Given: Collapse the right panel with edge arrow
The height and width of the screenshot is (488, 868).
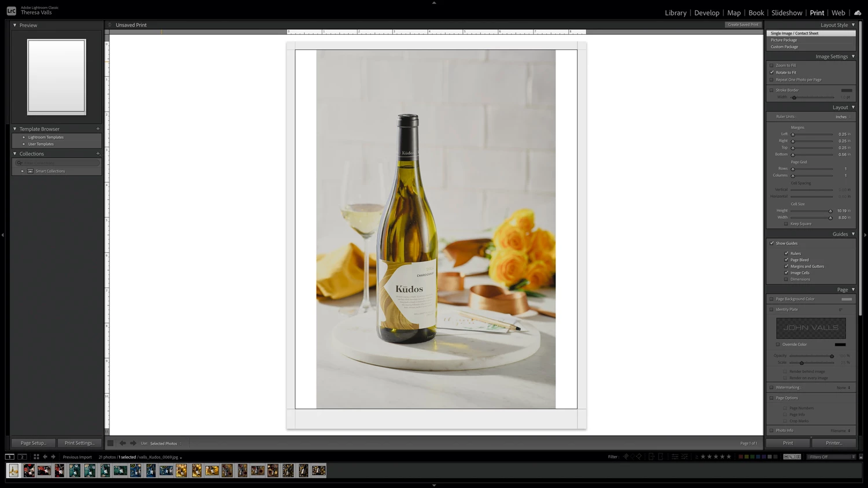Looking at the screenshot, I should tap(865, 235).
